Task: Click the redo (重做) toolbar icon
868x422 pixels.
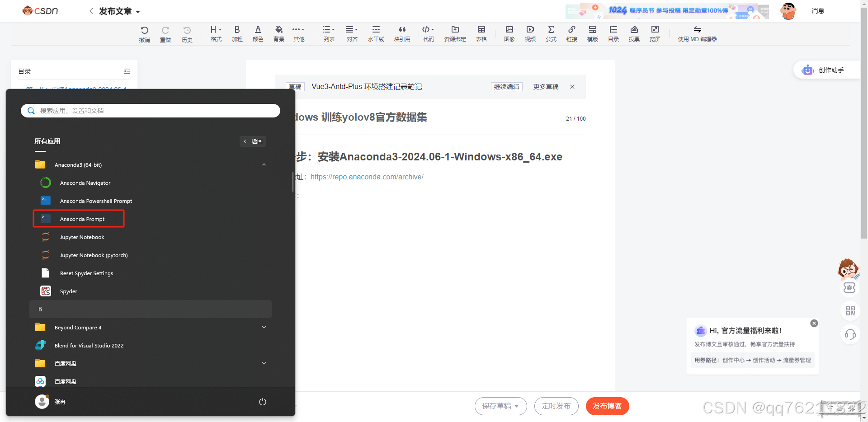Action: coord(165,34)
